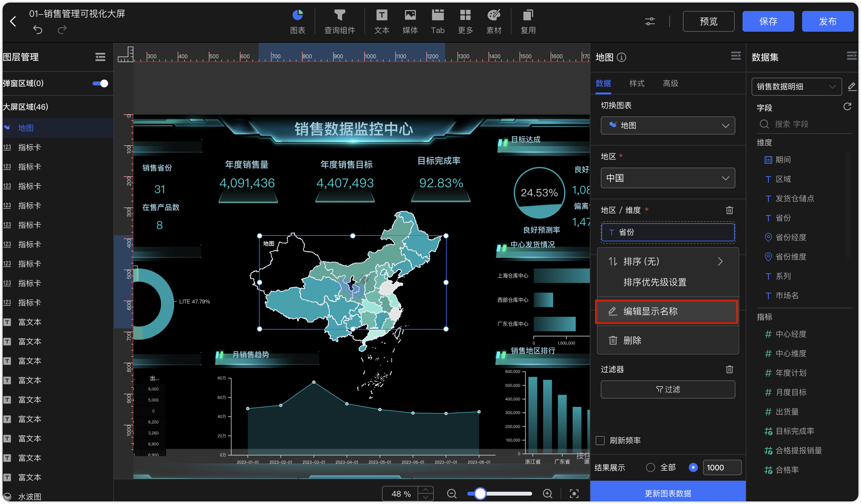
Task: Expand the 排序 (无) submenu
Action: click(x=668, y=262)
